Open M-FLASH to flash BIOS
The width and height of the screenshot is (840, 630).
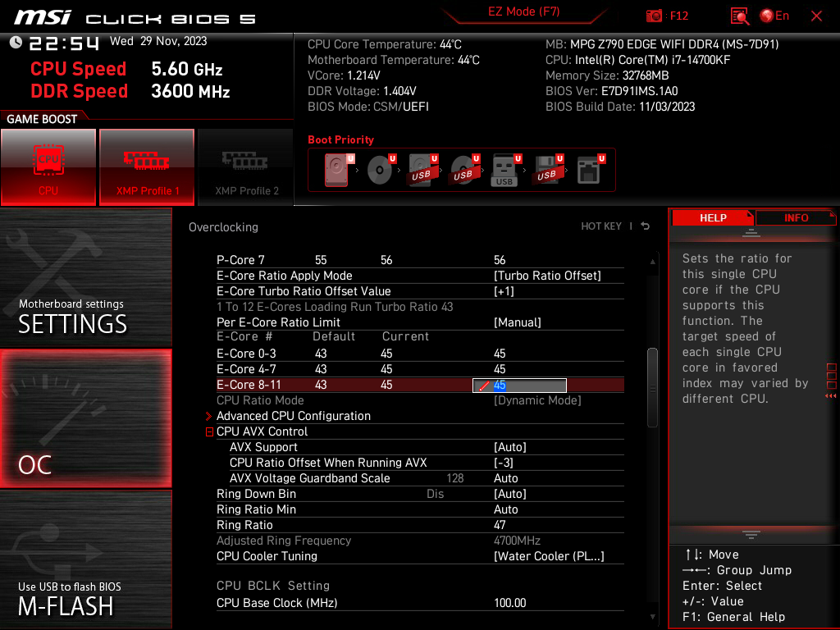tap(85, 559)
